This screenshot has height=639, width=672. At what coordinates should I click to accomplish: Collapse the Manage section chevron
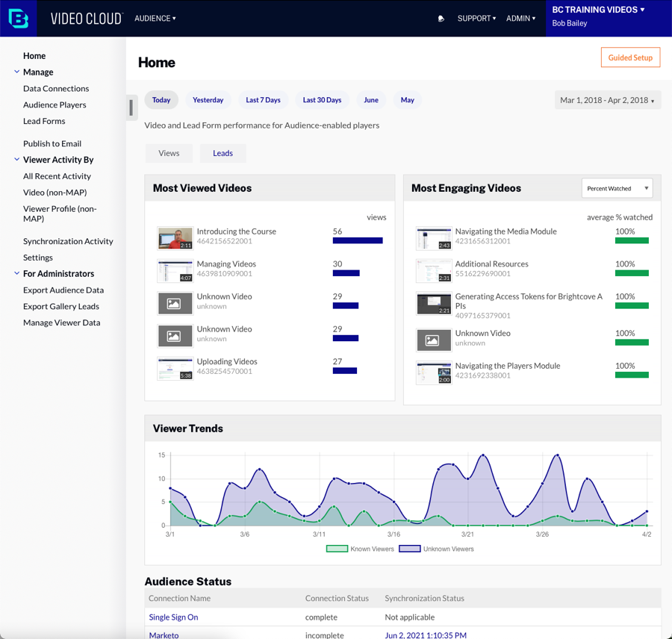(x=16, y=72)
